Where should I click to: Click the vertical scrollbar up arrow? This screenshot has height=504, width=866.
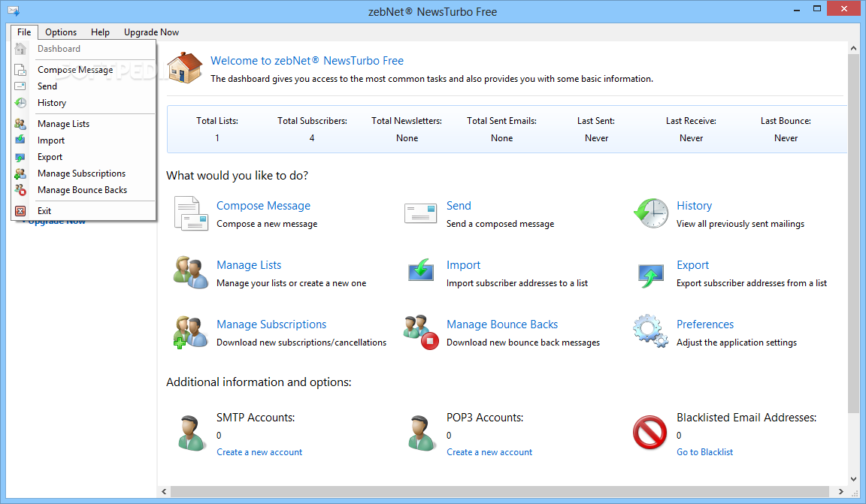point(854,49)
